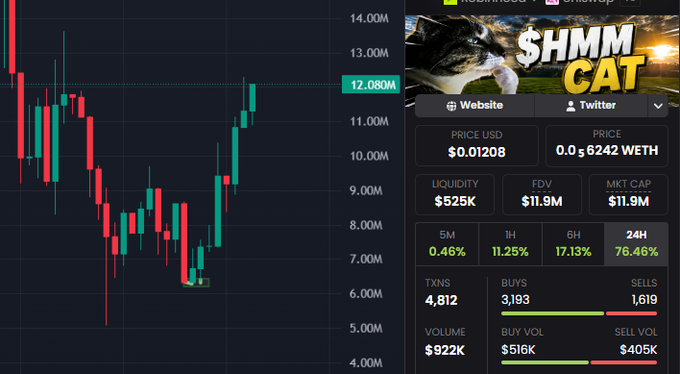680x374 pixels.
Task: Click the globe icon on Website button
Action: 451,106
